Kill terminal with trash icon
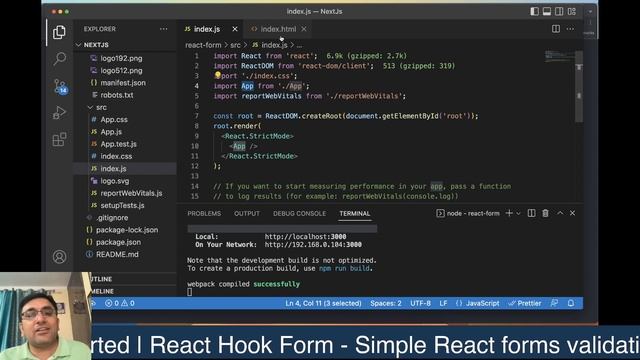Screen dimensions: 640x360 (545, 213)
